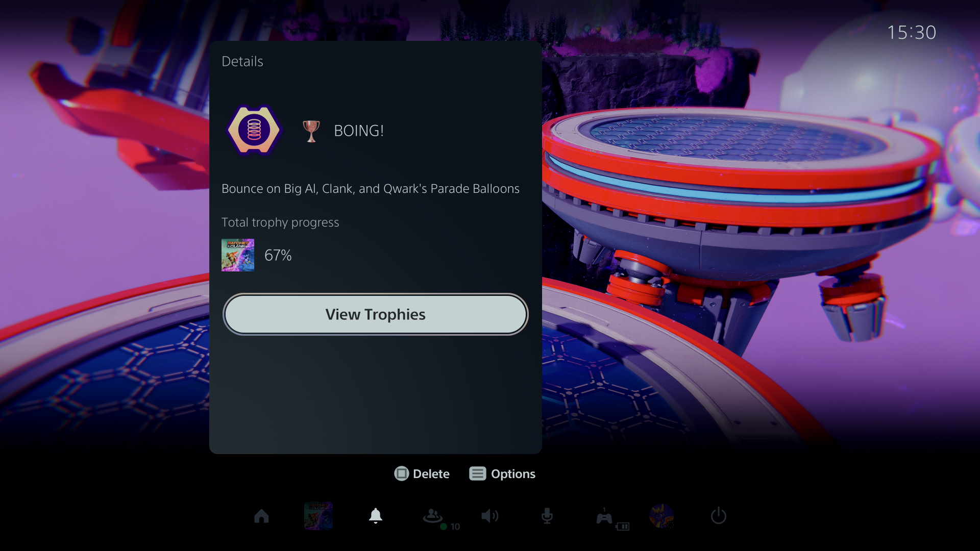Open Options menu from bottom bar
The image size is (980, 551).
point(503,473)
